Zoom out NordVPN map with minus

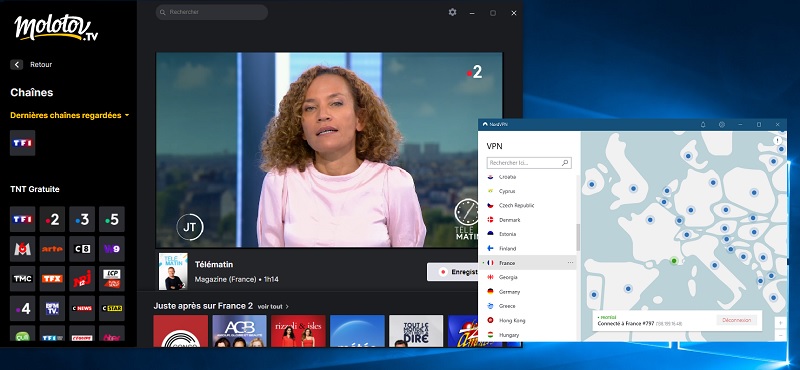[x=780, y=335]
